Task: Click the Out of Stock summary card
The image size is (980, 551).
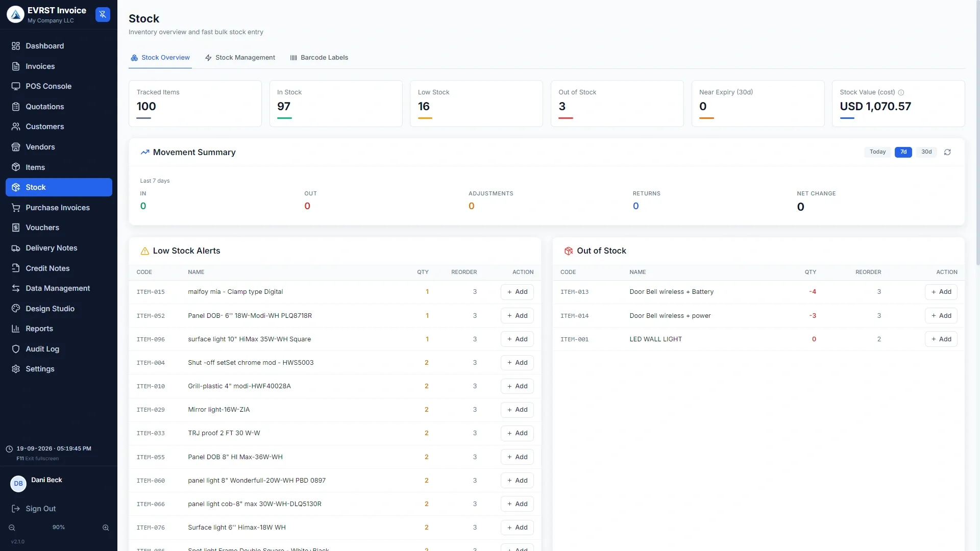Action: [x=617, y=104]
